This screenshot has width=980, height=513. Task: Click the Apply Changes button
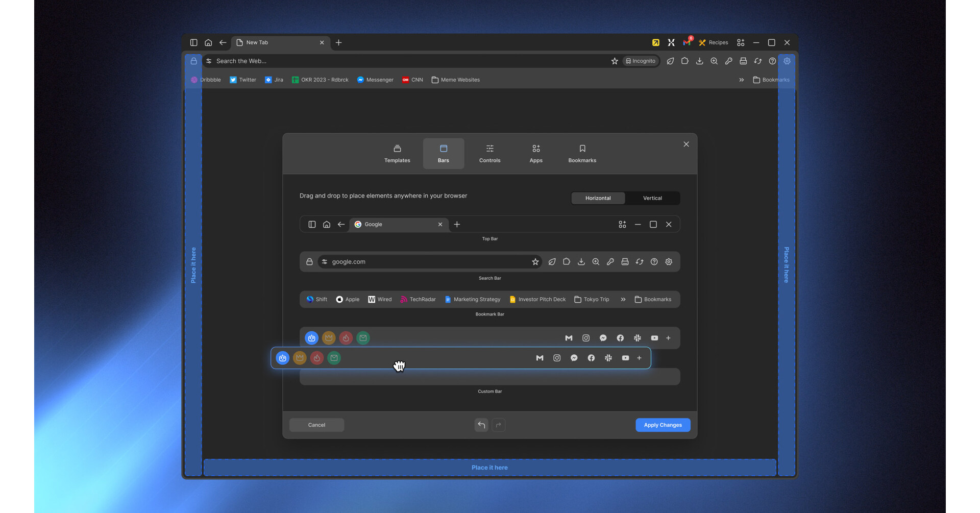coord(663,425)
